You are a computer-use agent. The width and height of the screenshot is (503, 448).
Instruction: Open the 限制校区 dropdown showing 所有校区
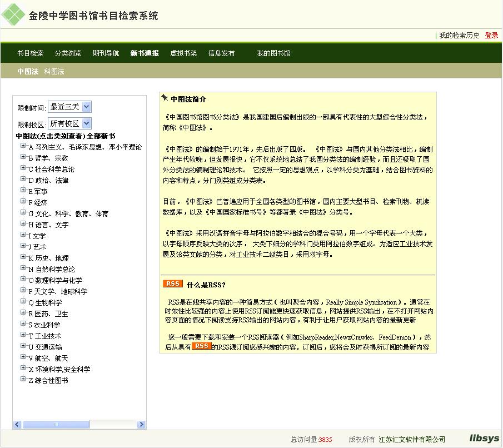pos(69,123)
